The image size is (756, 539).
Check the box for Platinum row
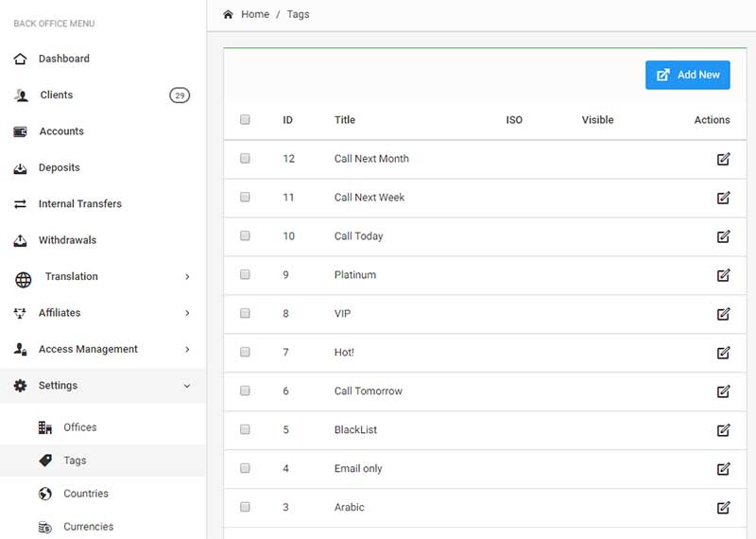click(x=245, y=275)
